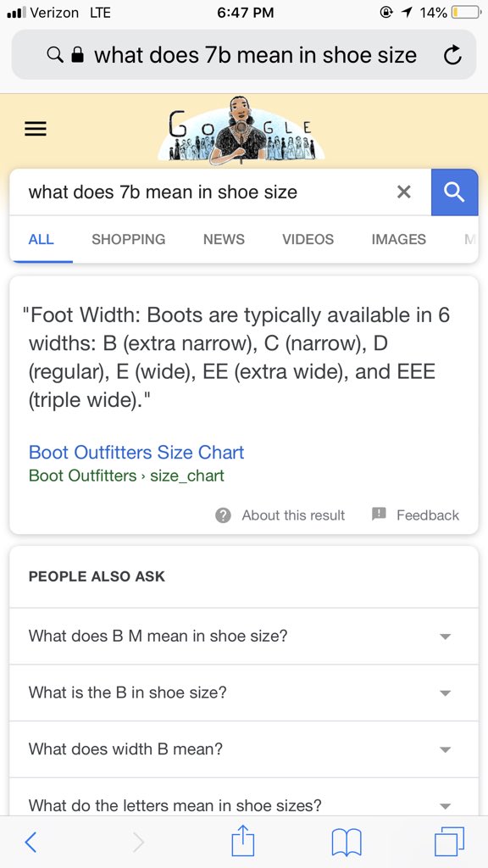
Task: Open the Google doodle logo
Action: pos(241,131)
